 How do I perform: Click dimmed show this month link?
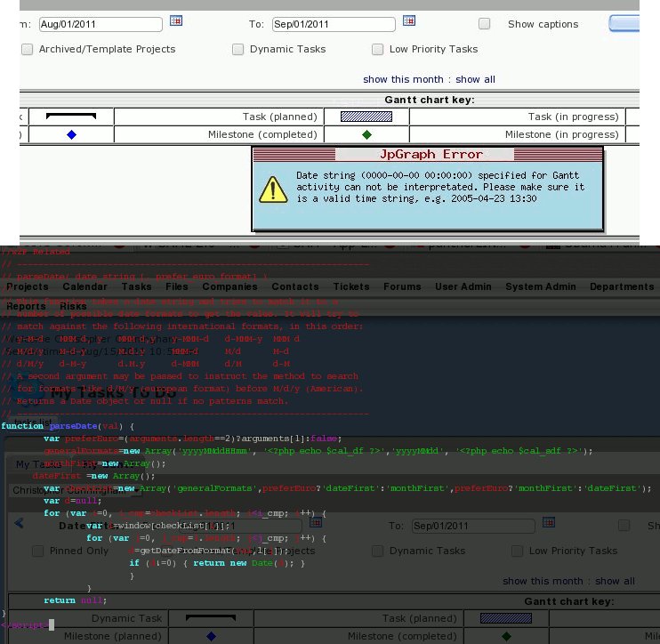pyautogui.click(x=543, y=581)
